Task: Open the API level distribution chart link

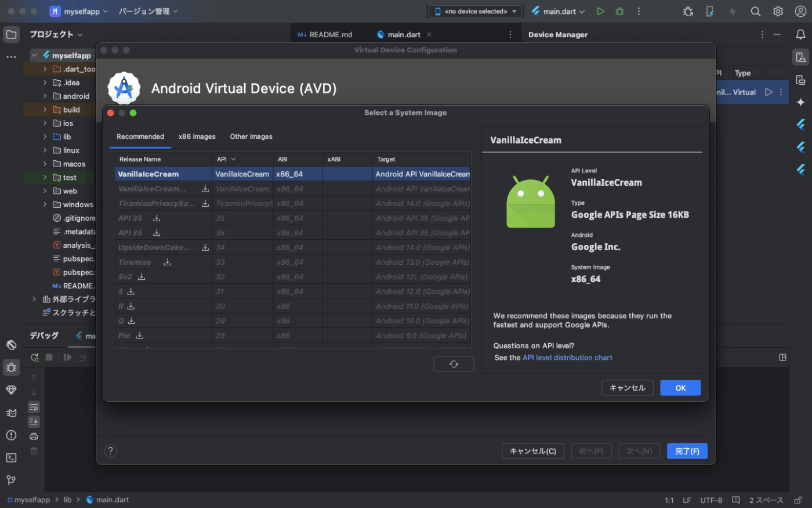Action: (567, 358)
